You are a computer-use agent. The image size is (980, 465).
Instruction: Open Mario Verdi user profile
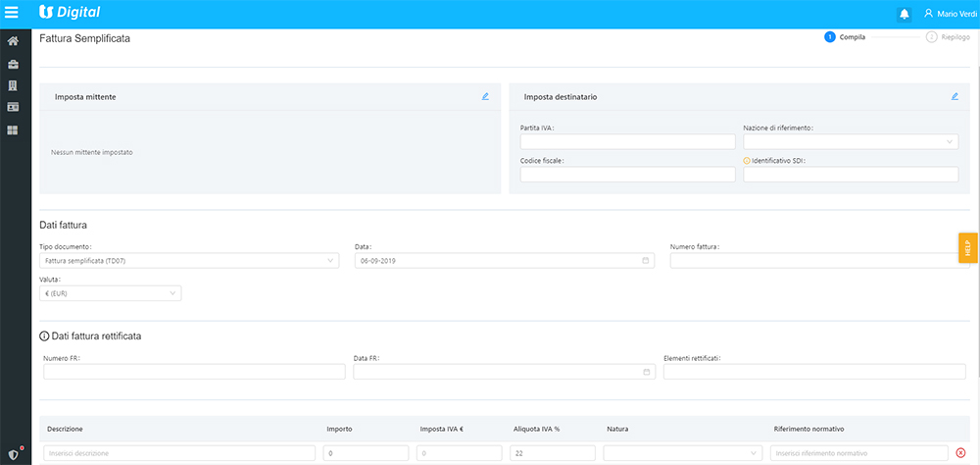[x=950, y=14]
